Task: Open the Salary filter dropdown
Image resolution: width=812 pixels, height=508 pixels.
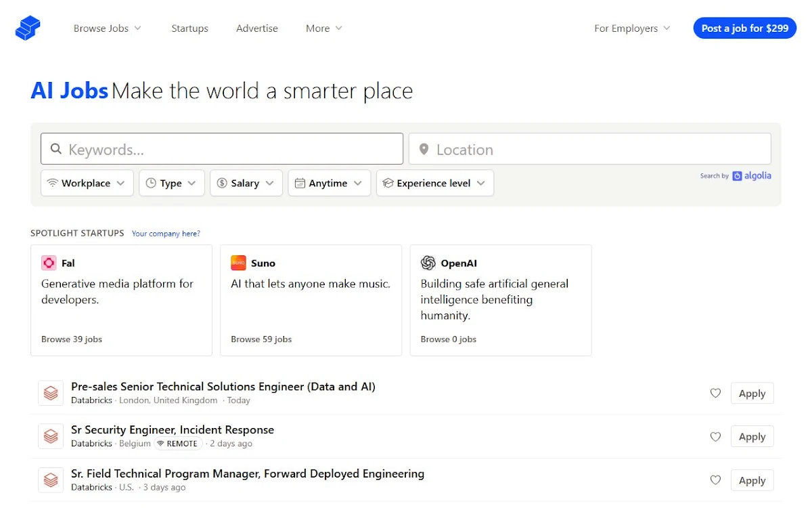Action: coord(246,183)
